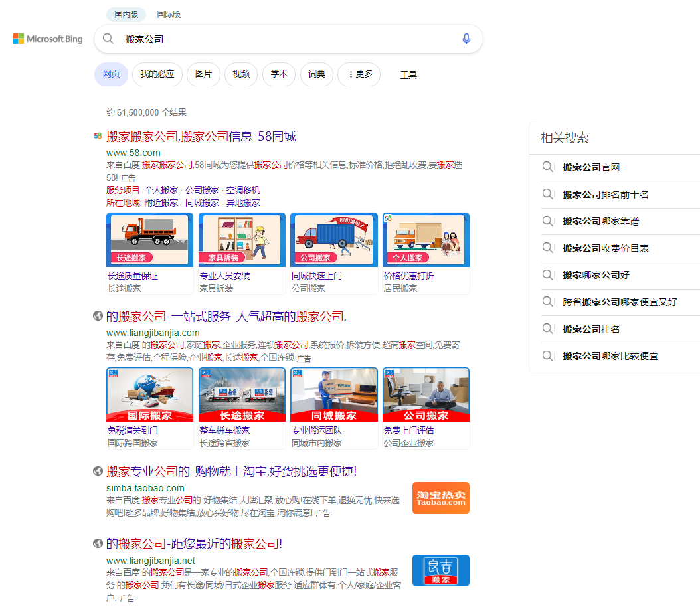Viewport: 700px width, 607px height.
Task: Click the 个人搬家 thumbnail image
Action: pos(426,240)
